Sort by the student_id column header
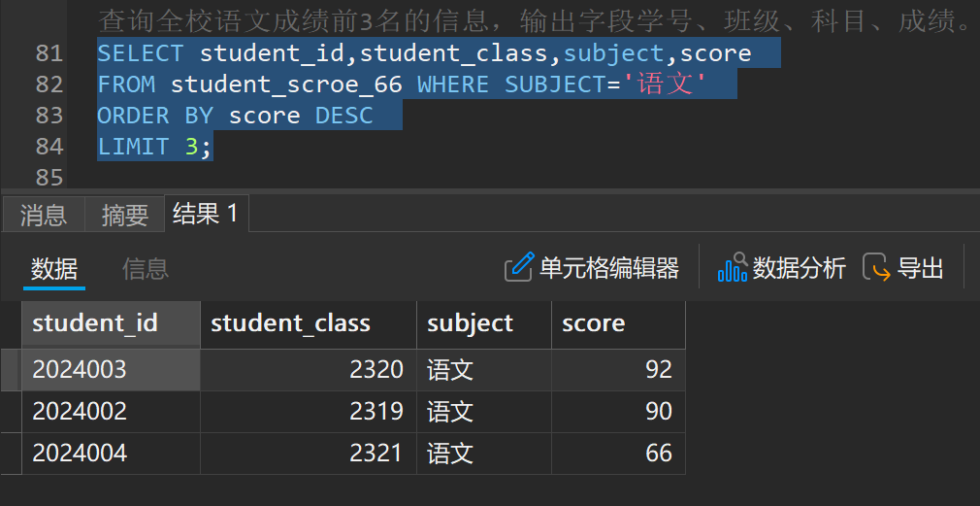The height and width of the screenshot is (506, 980). tap(112, 324)
